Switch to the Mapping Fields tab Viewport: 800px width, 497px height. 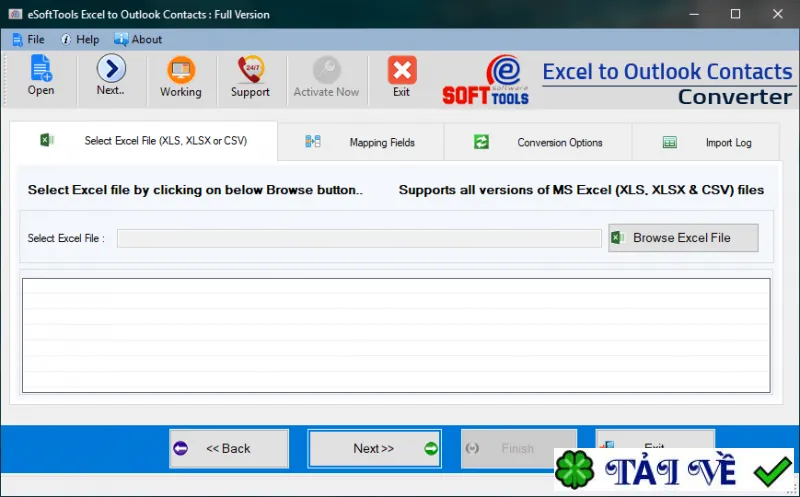point(361,142)
